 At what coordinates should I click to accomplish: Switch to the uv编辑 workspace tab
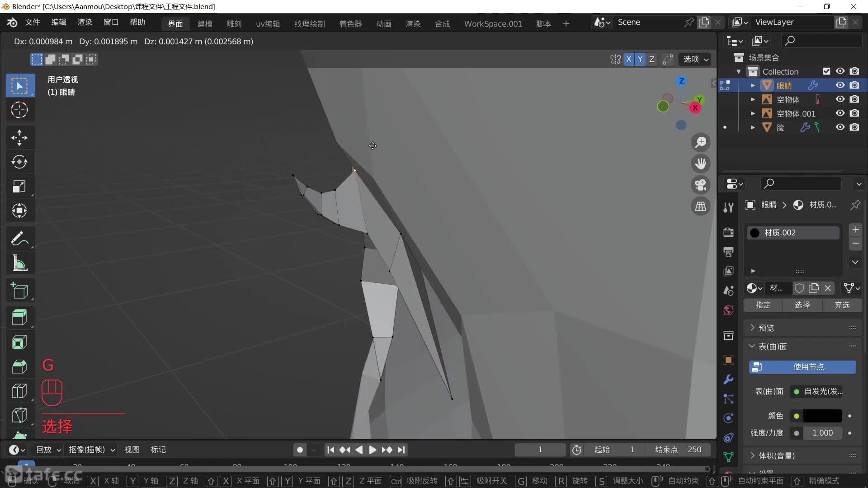pos(268,23)
